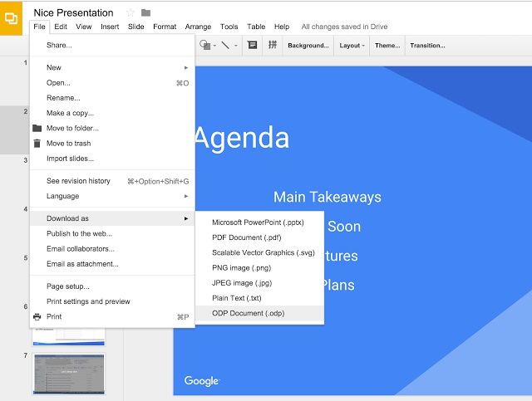Click the Background... button

[308, 45]
